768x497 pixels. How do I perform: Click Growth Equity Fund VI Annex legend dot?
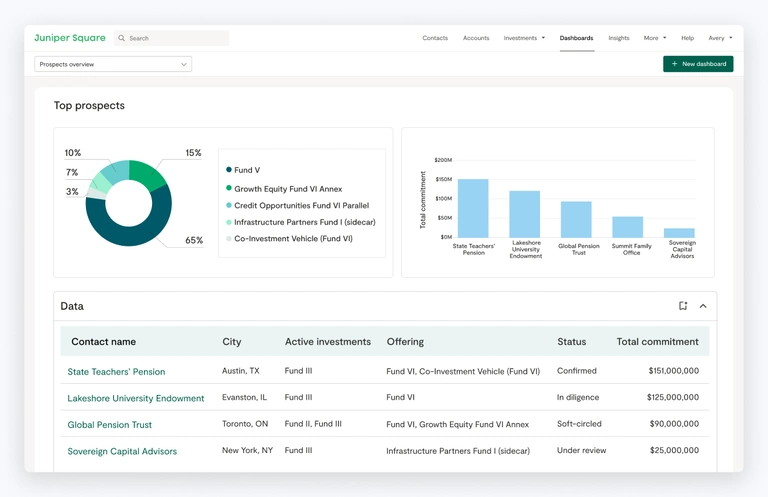(229, 188)
